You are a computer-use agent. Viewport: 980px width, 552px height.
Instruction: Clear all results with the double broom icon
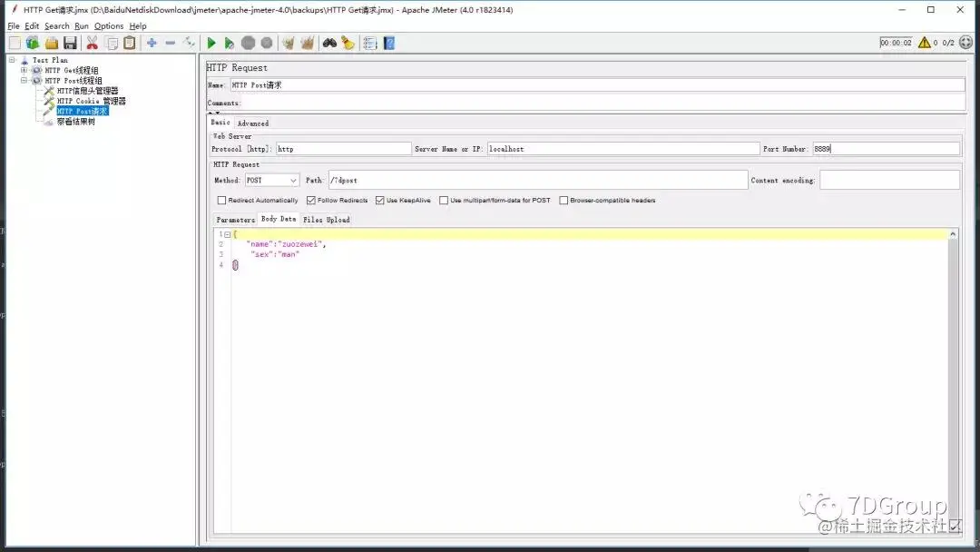point(307,44)
